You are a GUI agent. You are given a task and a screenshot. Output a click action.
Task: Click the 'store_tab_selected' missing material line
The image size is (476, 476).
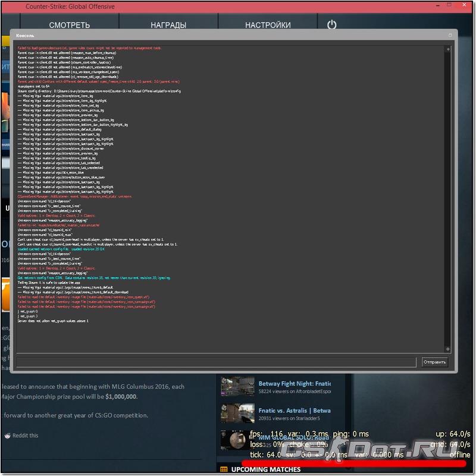(x=58, y=163)
